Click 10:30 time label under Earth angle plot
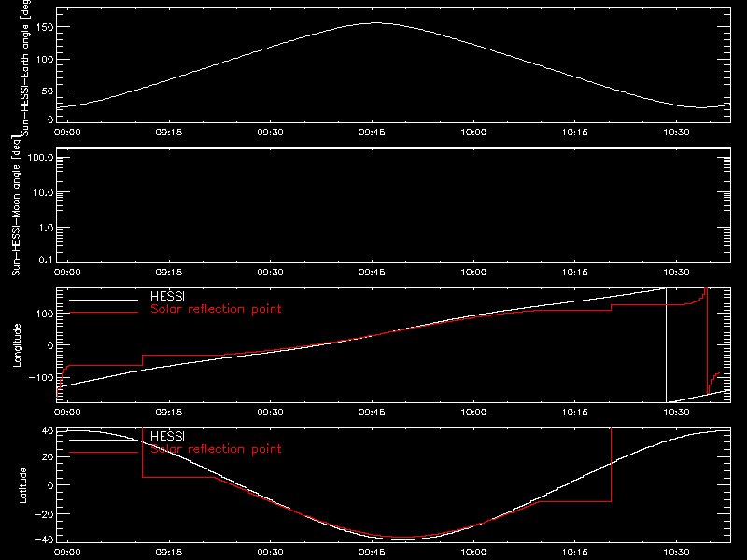The height and width of the screenshot is (560, 747). pyautogui.click(x=676, y=132)
